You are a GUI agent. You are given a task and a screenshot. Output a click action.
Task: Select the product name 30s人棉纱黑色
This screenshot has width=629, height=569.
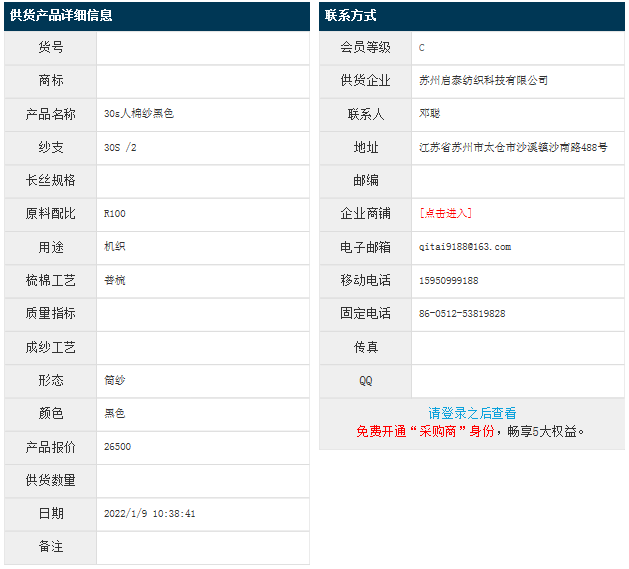pyautogui.click(x=139, y=114)
